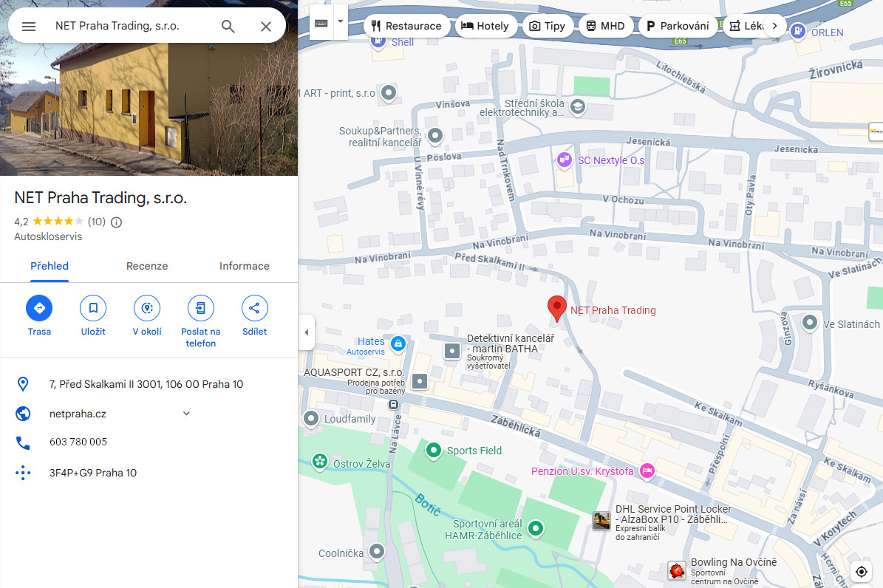Click the Soukup&Partners map marker
Viewport: 883px width, 588px height.
435,135
